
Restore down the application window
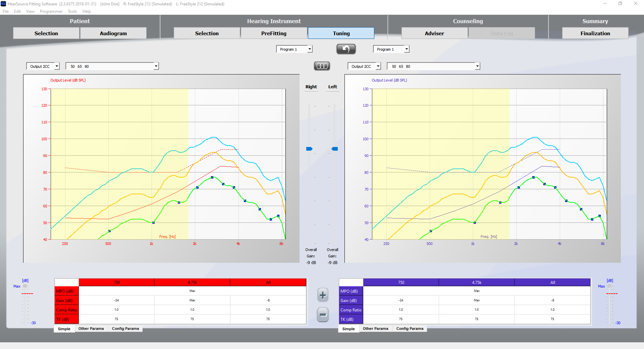(x=620, y=4)
